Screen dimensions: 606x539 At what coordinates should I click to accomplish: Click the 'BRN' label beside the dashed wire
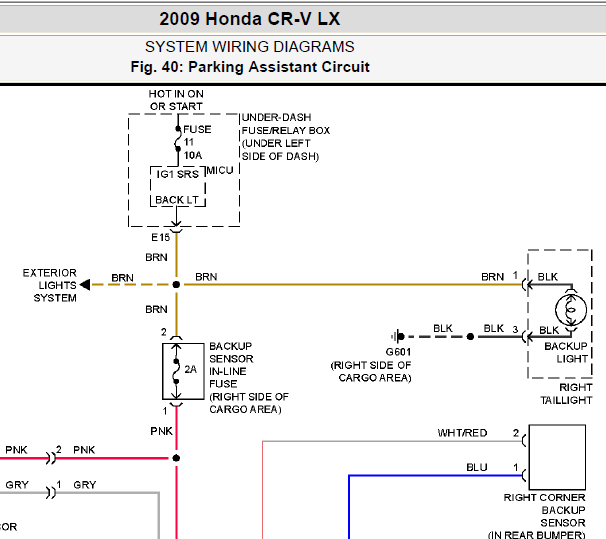click(123, 278)
